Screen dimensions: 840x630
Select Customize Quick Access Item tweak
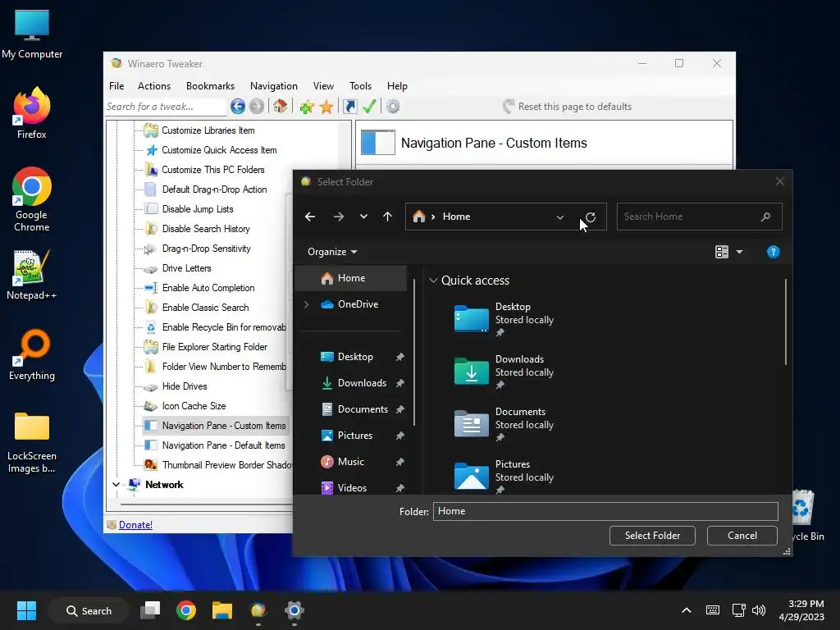(x=220, y=150)
